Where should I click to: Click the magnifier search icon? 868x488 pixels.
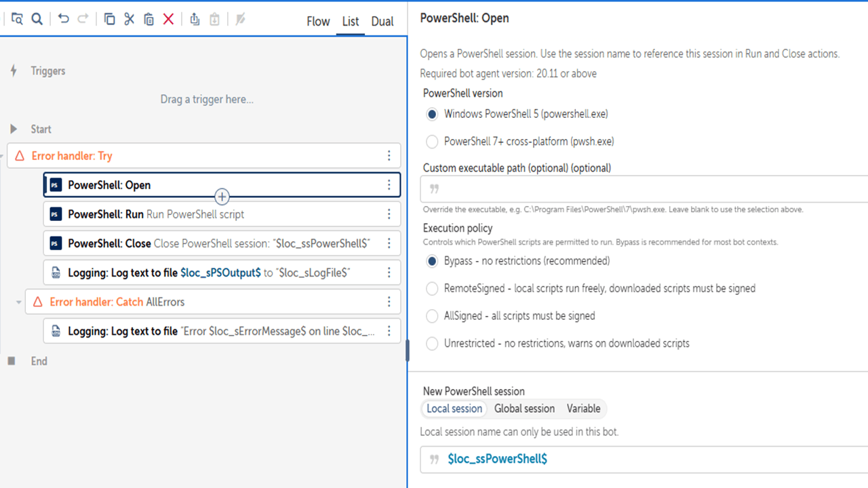[x=37, y=19]
